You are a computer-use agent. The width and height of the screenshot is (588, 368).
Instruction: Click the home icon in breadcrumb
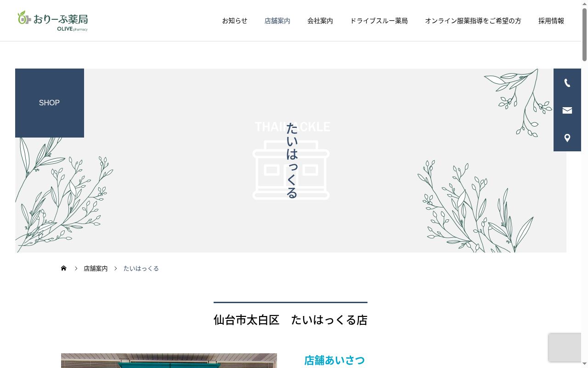(x=64, y=268)
